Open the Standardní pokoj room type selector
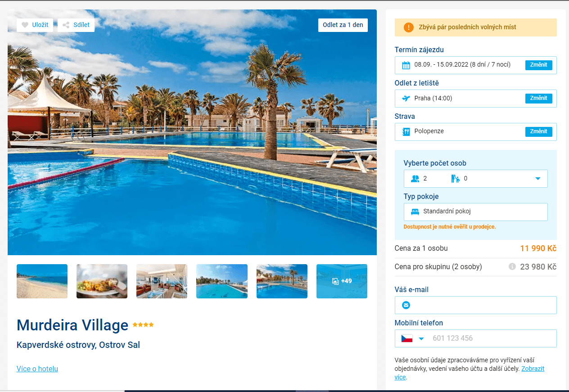Image resolution: width=569 pixels, height=392 pixels. 476,212
